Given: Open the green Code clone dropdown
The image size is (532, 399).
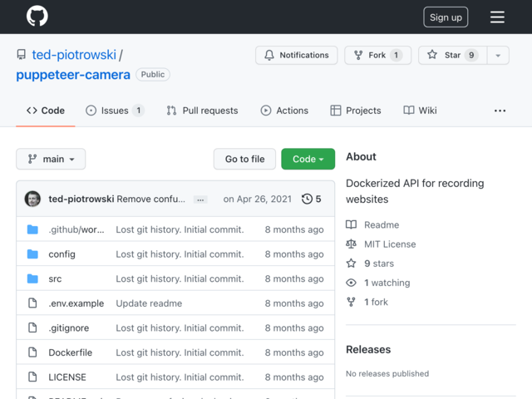Looking at the screenshot, I should click(308, 159).
